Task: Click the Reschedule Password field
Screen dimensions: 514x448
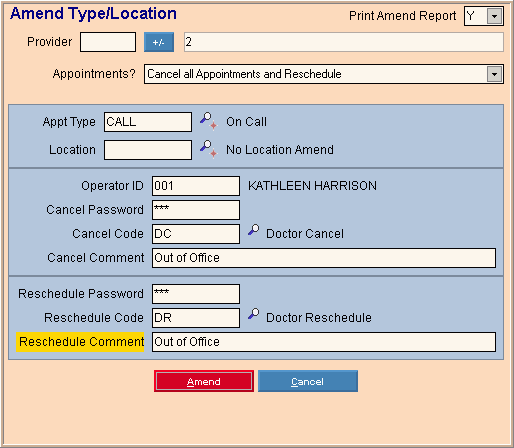Action: 196,294
